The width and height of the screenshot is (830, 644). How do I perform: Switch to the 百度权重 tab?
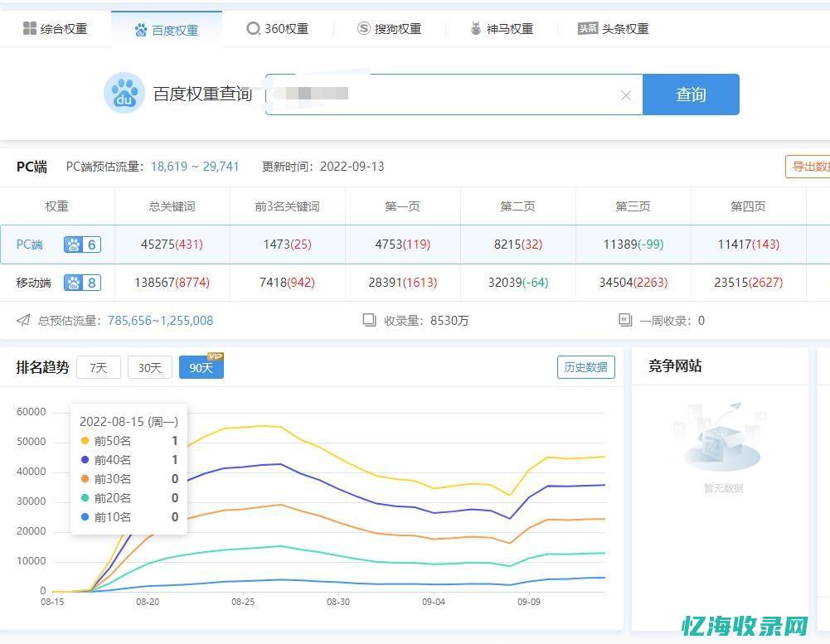click(164, 27)
